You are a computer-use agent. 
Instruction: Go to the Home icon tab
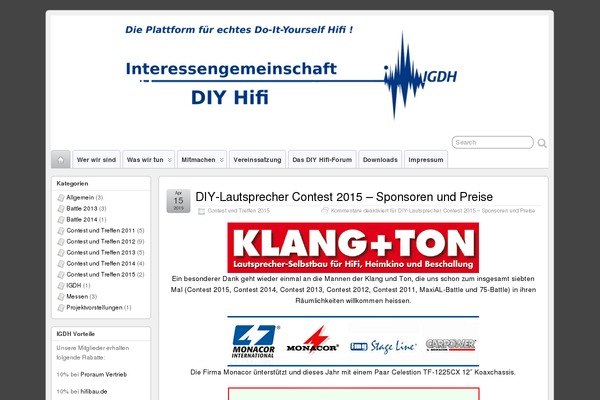pyautogui.click(x=60, y=160)
